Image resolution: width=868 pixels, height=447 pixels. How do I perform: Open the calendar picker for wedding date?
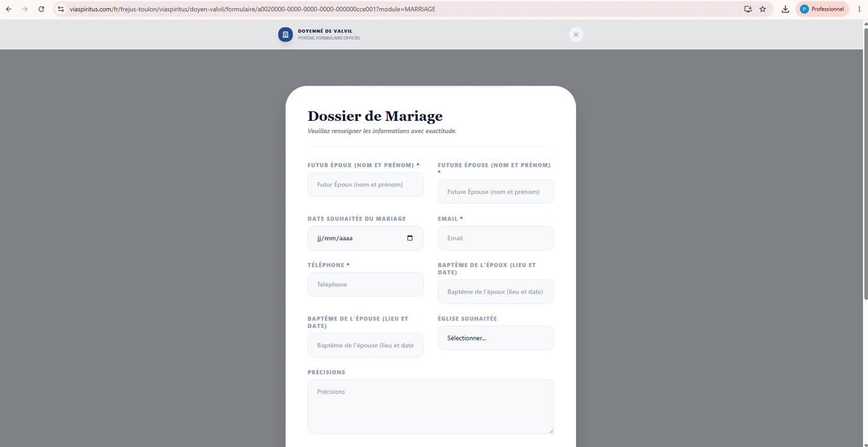tap(410, 238)
